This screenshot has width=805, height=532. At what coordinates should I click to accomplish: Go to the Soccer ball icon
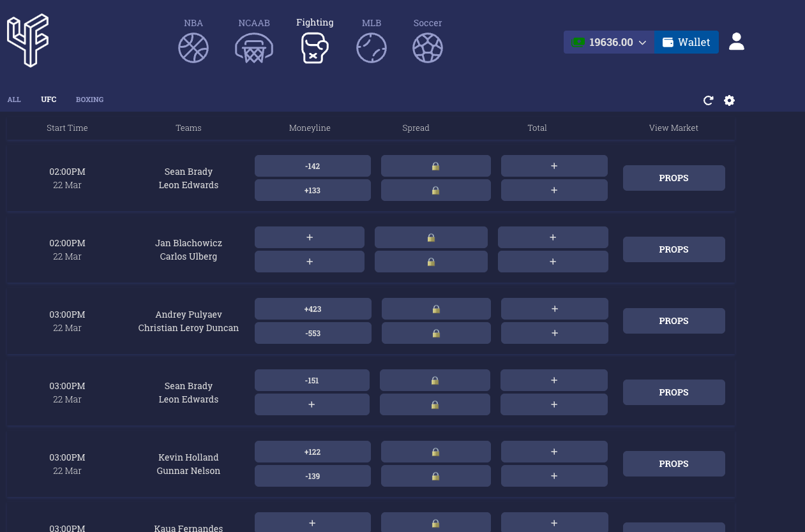tap(428, 48)
